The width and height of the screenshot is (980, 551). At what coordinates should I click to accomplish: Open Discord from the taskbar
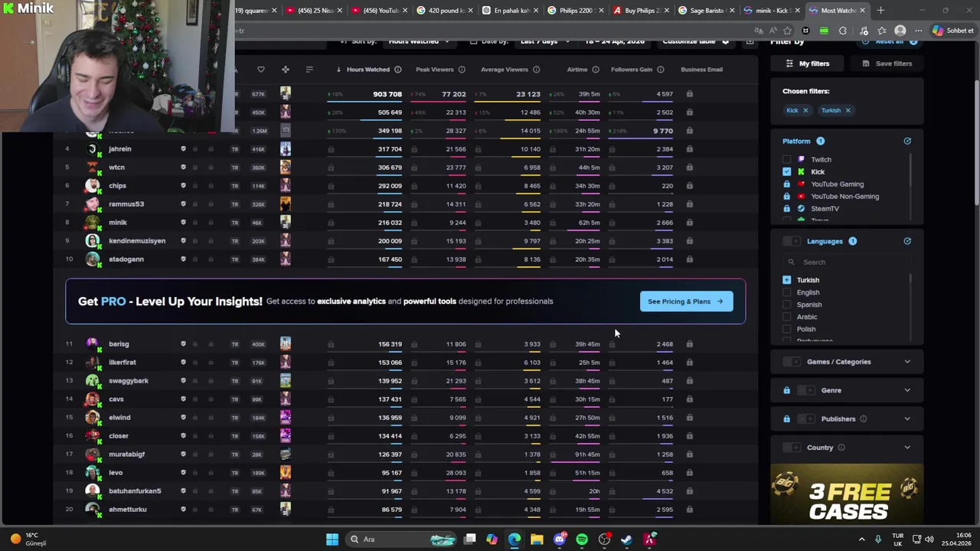[x=560, y=540]
